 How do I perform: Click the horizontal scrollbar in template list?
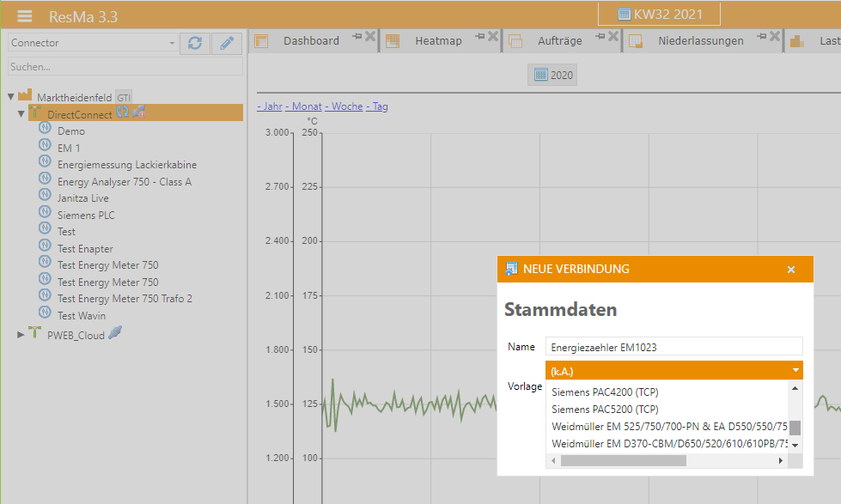click(623, 460)
